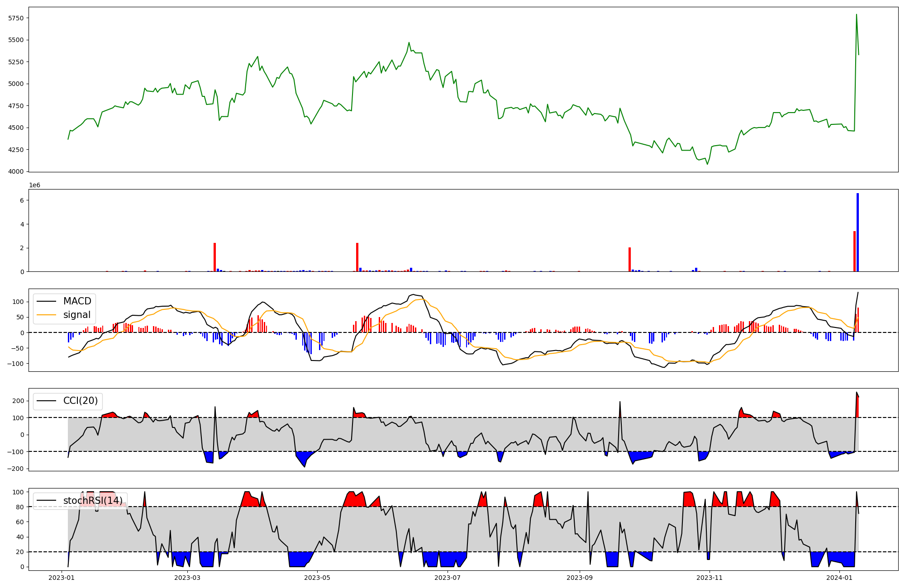
Task: Click the stochRSI(14) legend entry
Action: 93,501
